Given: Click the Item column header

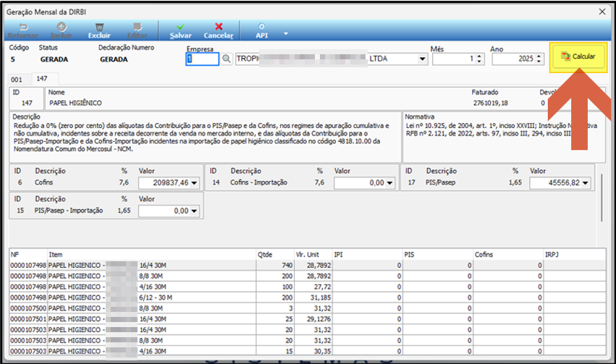Looking at the screenshot, I should pos(151,255).
